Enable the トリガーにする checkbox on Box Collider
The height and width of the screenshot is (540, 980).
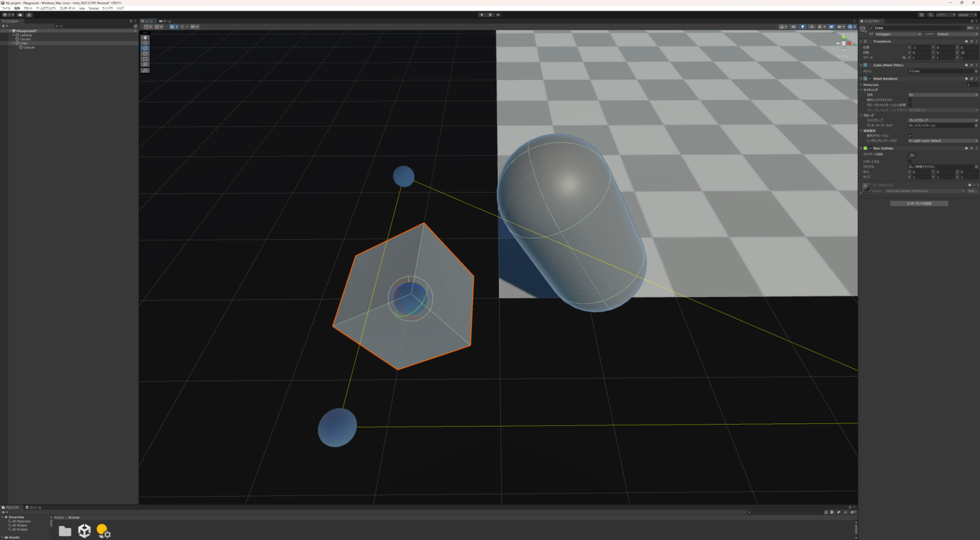[910, 162]
